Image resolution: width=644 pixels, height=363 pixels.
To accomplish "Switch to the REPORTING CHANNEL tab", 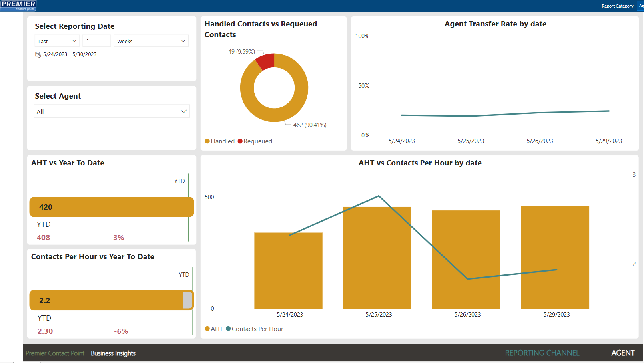I will (542, 353).
